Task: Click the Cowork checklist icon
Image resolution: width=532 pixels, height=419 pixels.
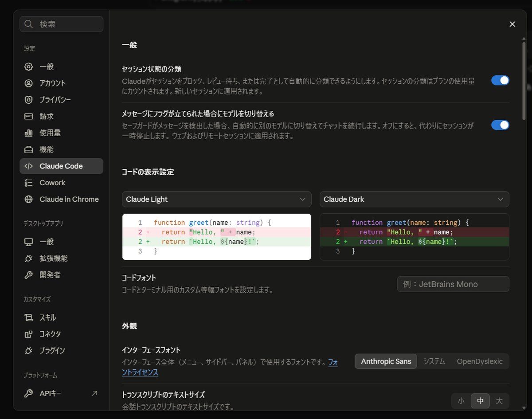Action: click(29, 183)
